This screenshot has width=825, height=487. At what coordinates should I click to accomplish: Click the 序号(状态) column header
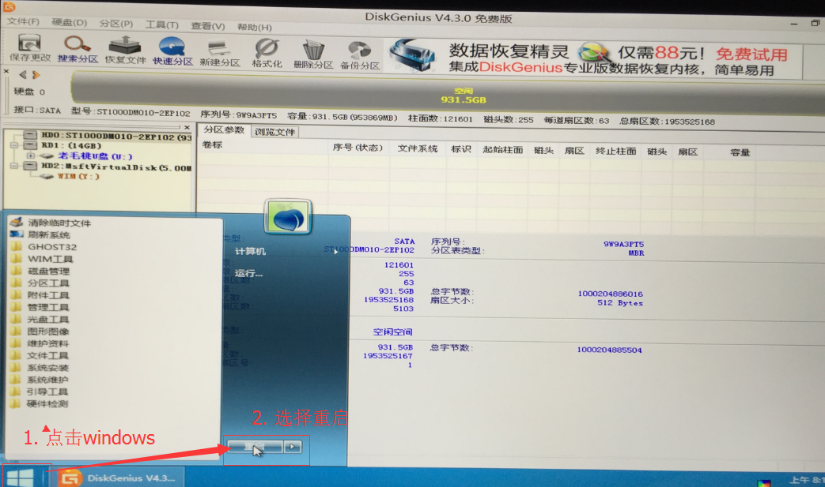point(357,148)
